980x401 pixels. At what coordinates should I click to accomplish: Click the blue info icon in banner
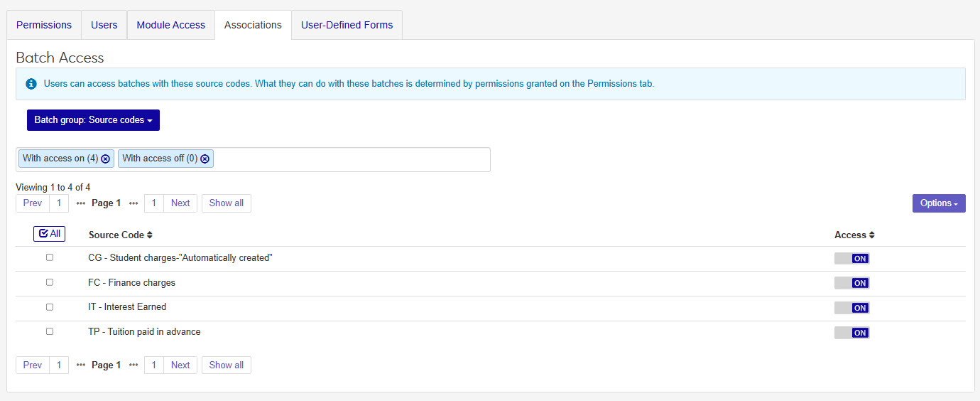tap(31, 84)
